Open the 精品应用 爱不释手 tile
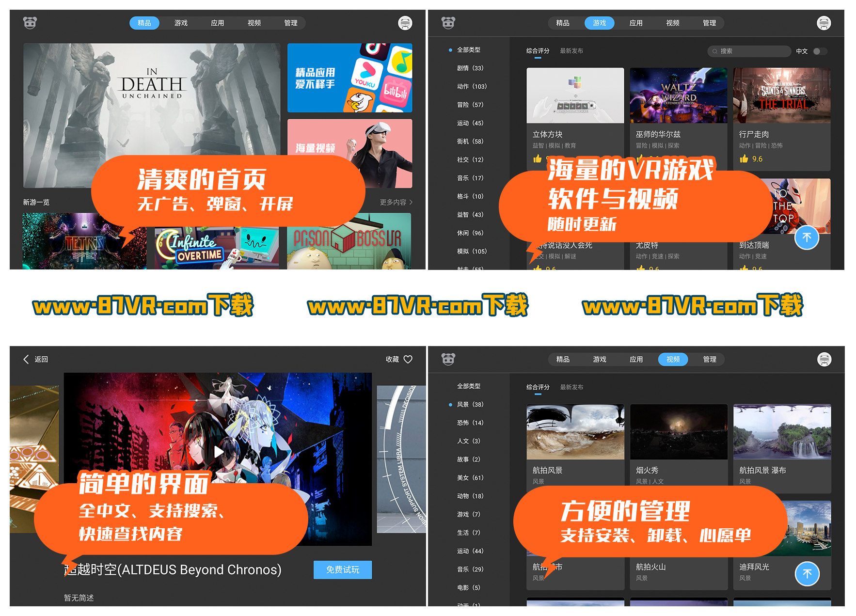The width and height of the screenshot is (856, 616). 349,78
